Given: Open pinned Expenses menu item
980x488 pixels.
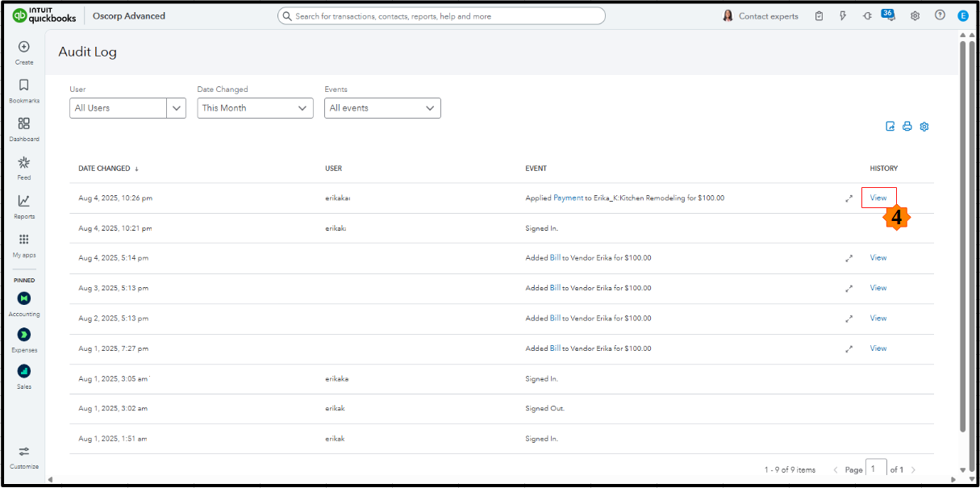Looking at the screenshot, I should tap(24, 335).
